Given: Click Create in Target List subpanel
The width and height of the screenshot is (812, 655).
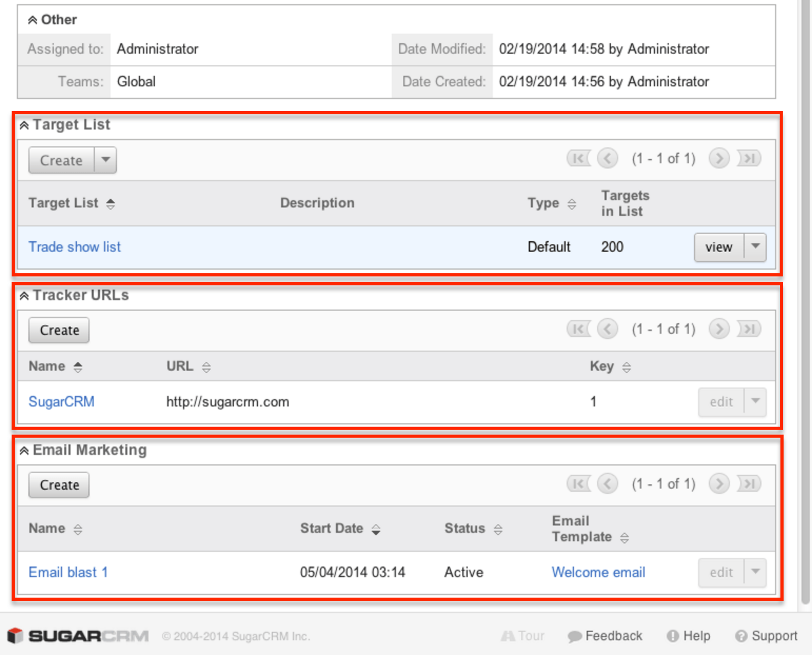Looking at the screenshot, I should (62, 160).
